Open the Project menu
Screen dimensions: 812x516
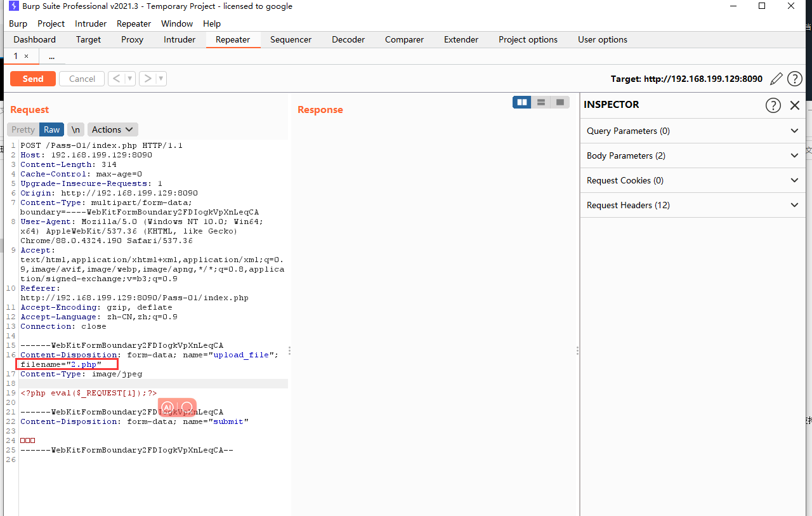(51, 23)
